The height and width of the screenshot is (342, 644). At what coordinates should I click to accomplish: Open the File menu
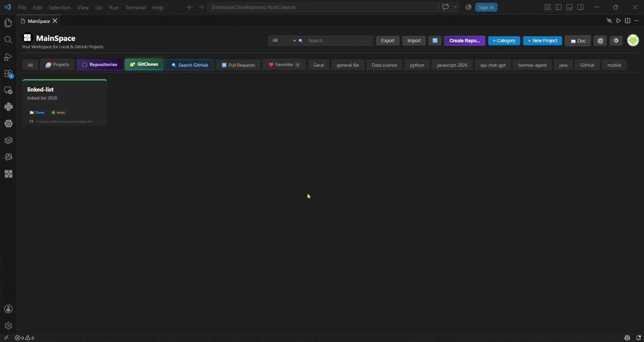coord(22,8)
